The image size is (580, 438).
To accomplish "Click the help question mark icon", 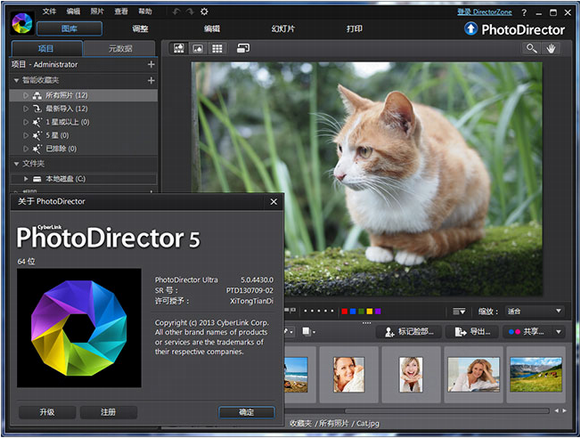I will (524, 13).
